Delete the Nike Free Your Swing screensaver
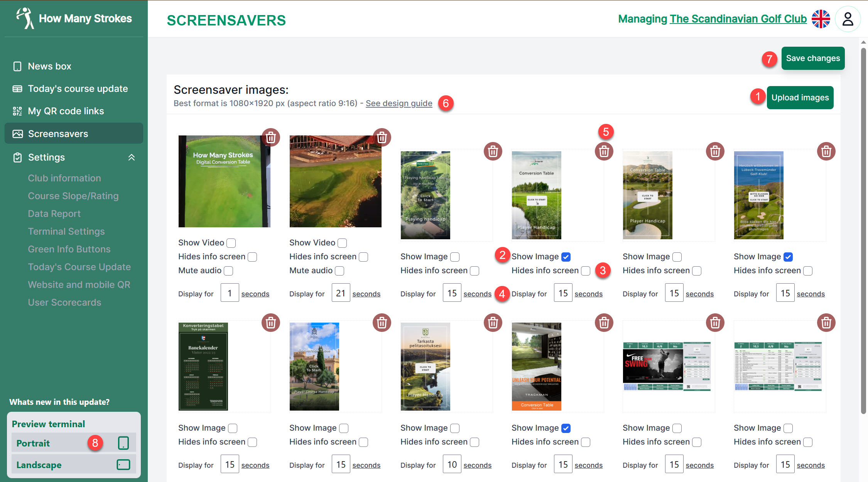 715,323
